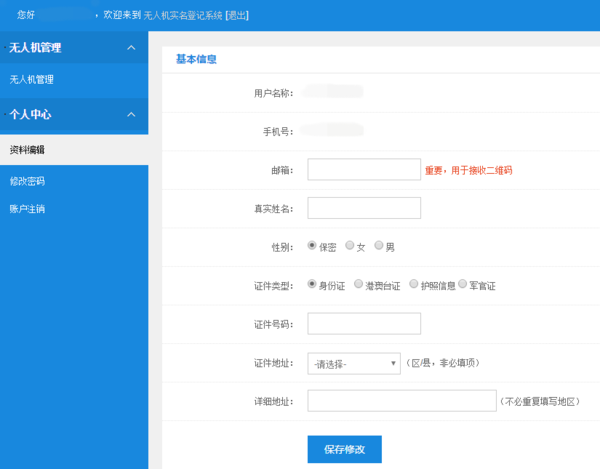Open 无人机管理 sidebar menu item
This screenshot has width=600, height=469.
pyautogui.click(x=32, y=79)
